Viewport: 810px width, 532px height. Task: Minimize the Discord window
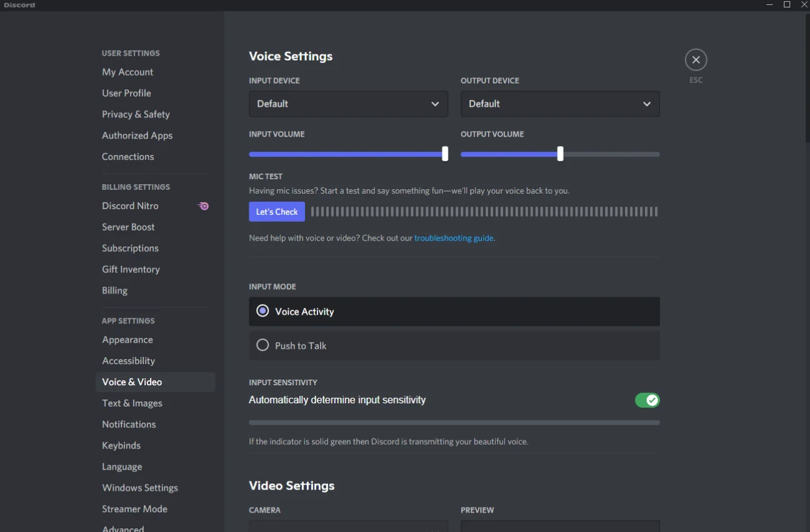(769, 5)
